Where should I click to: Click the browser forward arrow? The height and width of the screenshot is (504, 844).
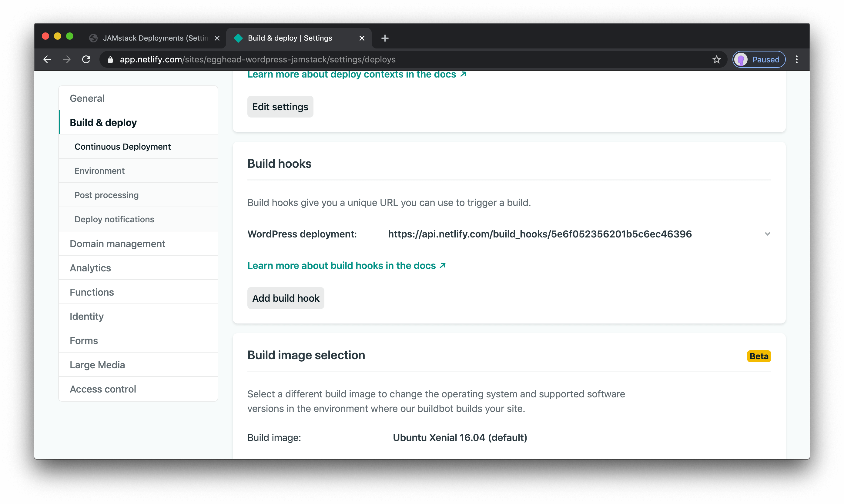(x=67, y=59)
